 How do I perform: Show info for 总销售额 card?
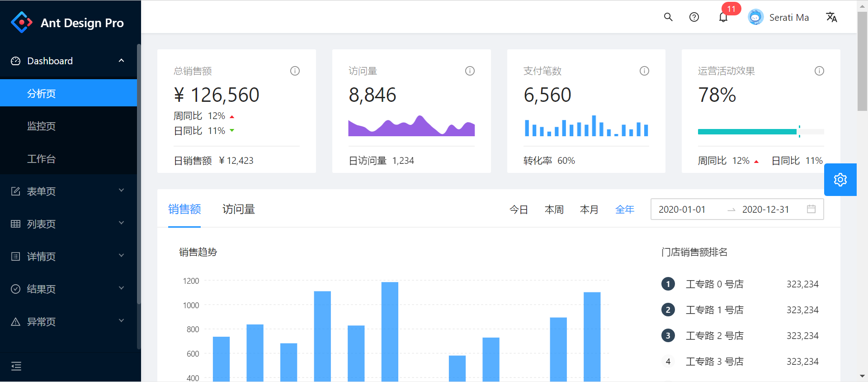pos(295,71)
